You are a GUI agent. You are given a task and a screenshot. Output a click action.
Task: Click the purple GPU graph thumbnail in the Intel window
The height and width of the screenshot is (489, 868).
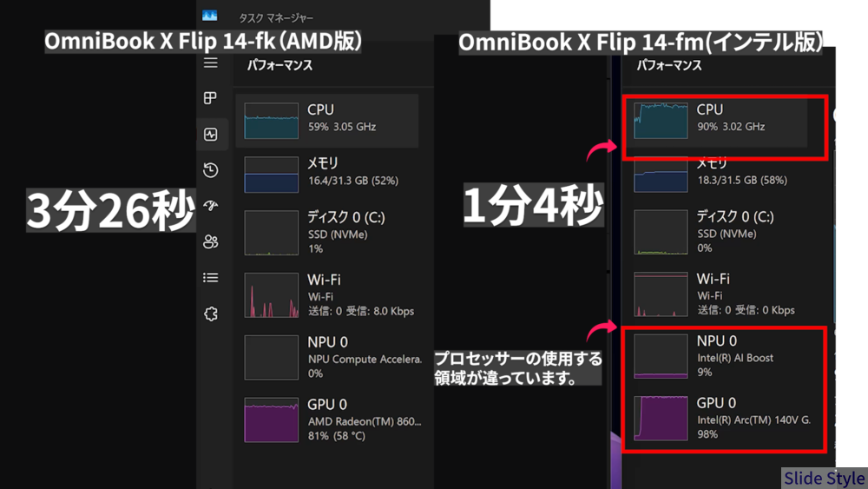click(661, 418)
